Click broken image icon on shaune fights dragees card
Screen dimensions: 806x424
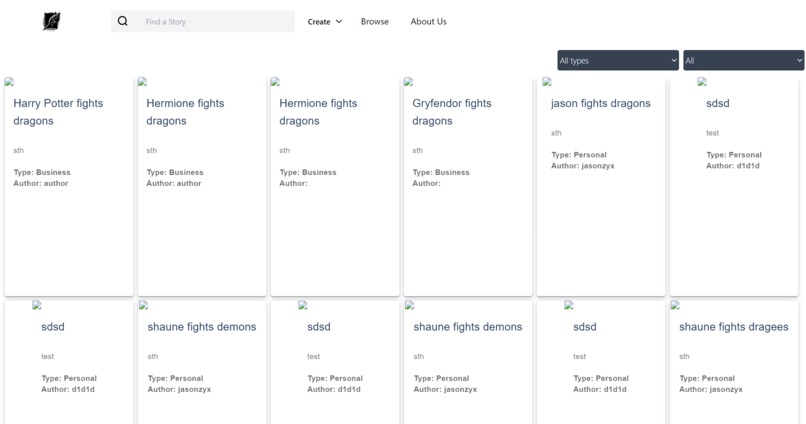(675, 305)
